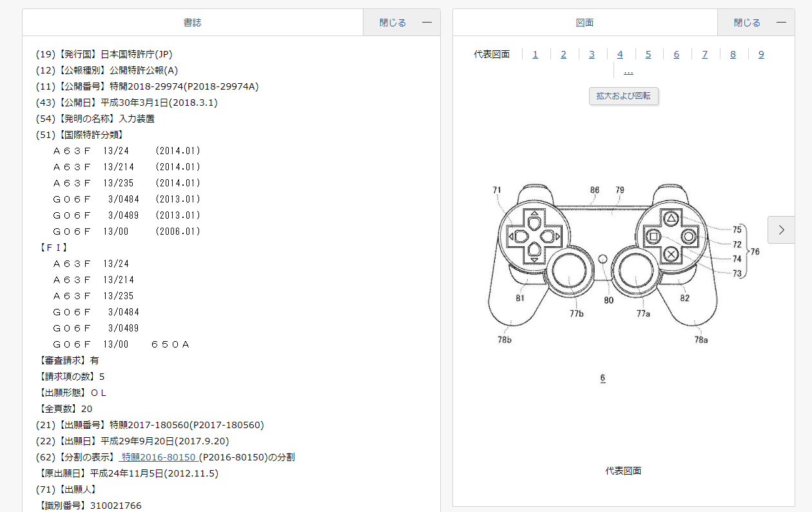
Task: Expand more drawings with ellipsis link
Action: pyautogui.click(x=628, y=71)
